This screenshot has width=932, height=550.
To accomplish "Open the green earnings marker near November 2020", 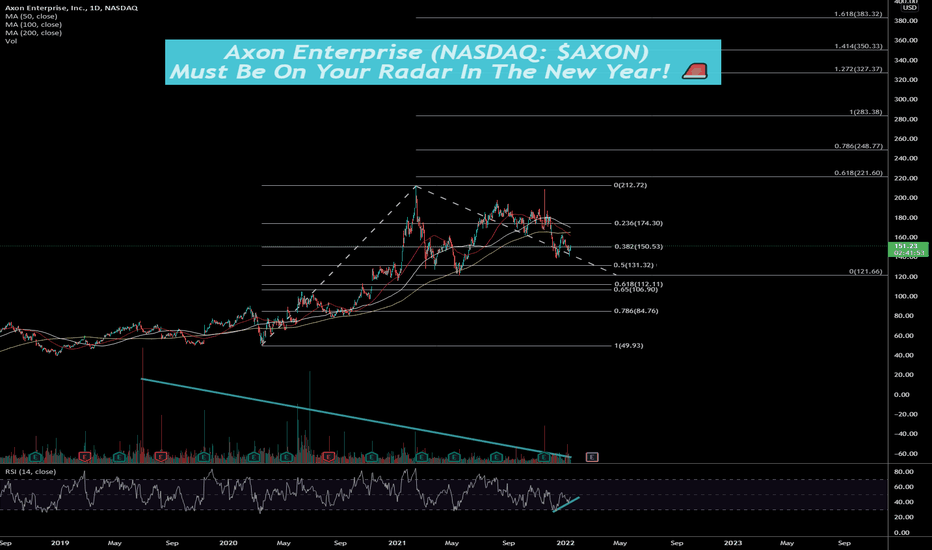I will (371, 457).
